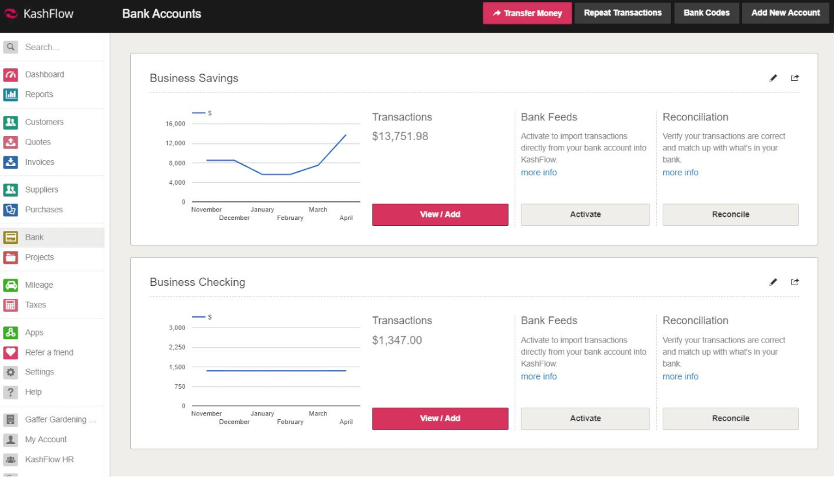Viewport: 834px width, 504px height.
Task: Click Add New Account button
Action: pyautogui.click(x=786, y=13)
